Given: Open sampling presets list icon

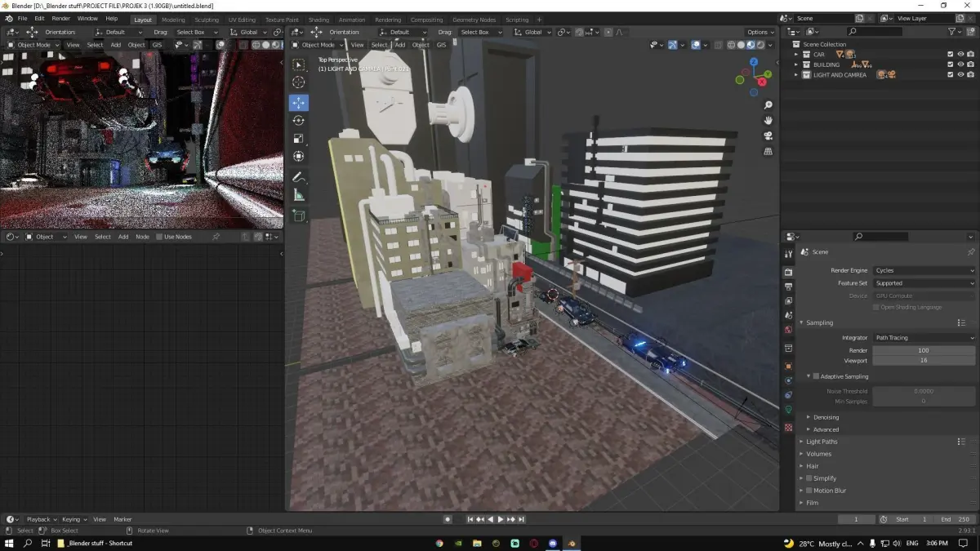Looking at the screenshot, I should (x=961, y=322).
